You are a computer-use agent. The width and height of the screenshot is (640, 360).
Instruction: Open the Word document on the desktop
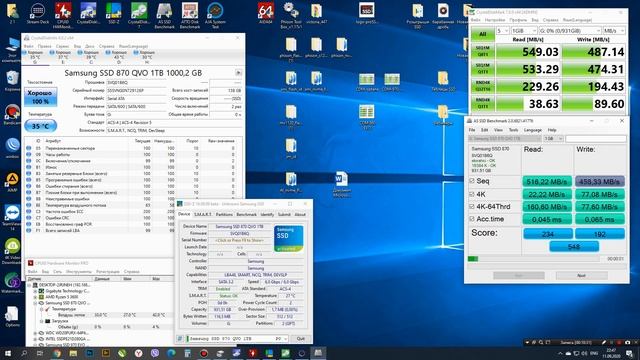[342, 184]
